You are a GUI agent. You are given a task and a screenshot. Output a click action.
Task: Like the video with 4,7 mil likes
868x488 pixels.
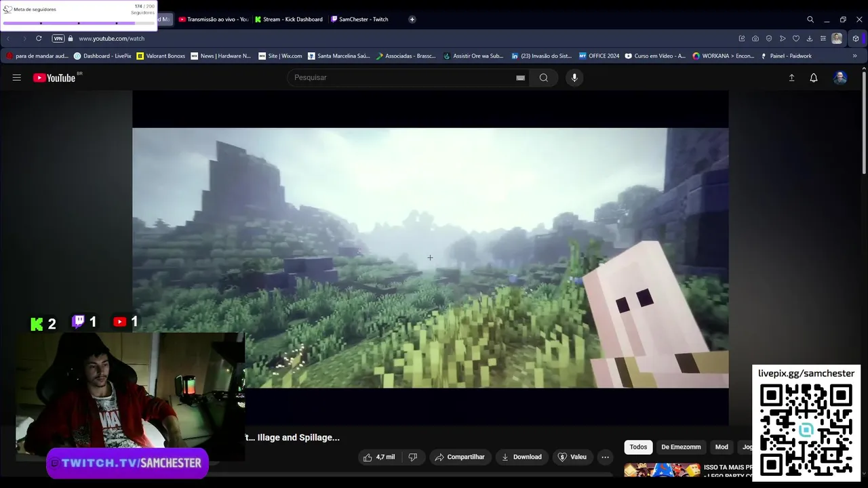pyautogui.click(x=379, y=457)
